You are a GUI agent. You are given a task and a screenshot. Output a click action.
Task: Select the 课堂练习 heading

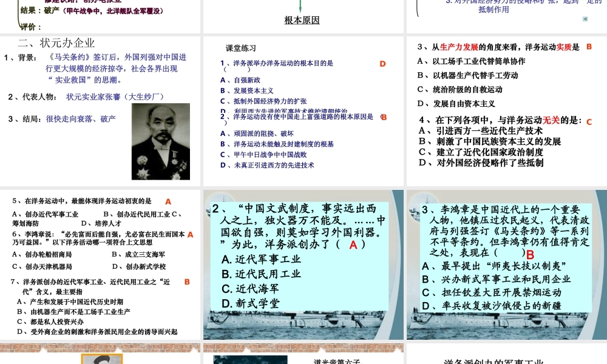241,49
